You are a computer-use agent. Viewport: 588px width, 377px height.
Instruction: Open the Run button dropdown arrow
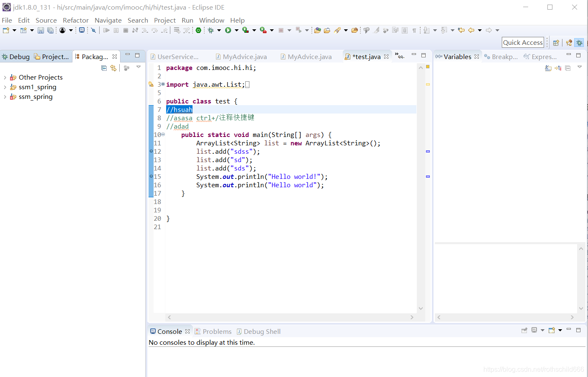[x=236, y=30]
